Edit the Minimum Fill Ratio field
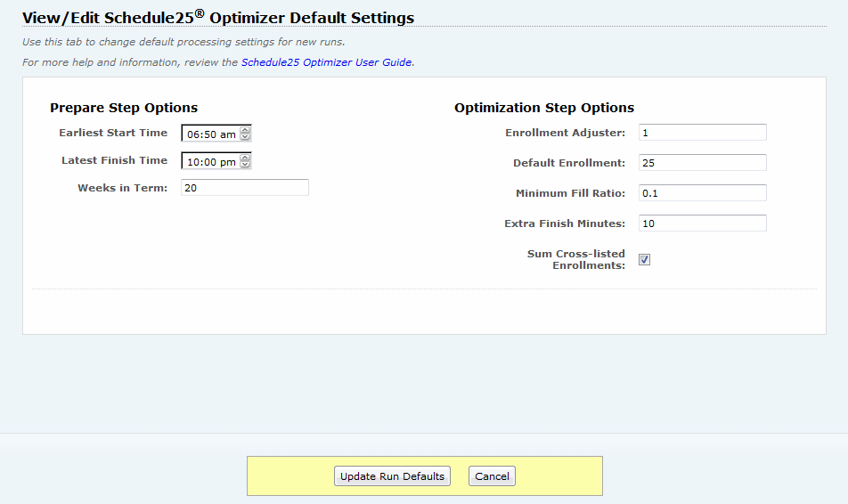This screenshot has width=848, height=504. (x=702, y=193)
